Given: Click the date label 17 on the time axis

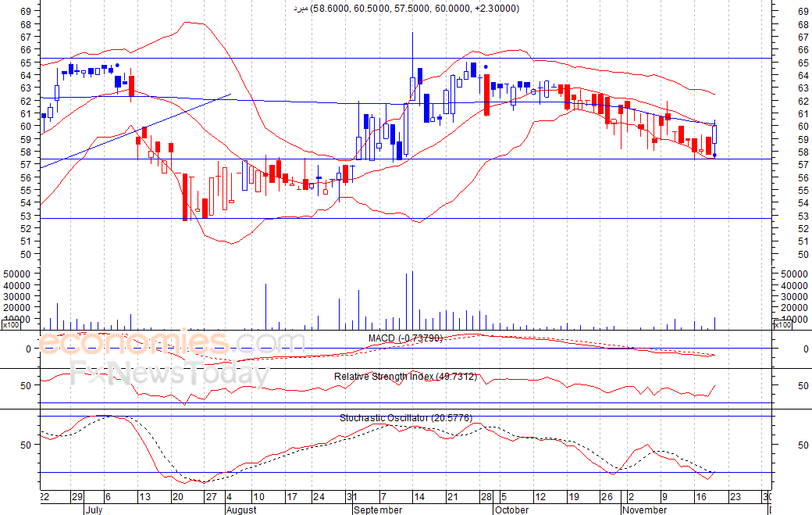Looking at the screenshot, I should point(292,497).
